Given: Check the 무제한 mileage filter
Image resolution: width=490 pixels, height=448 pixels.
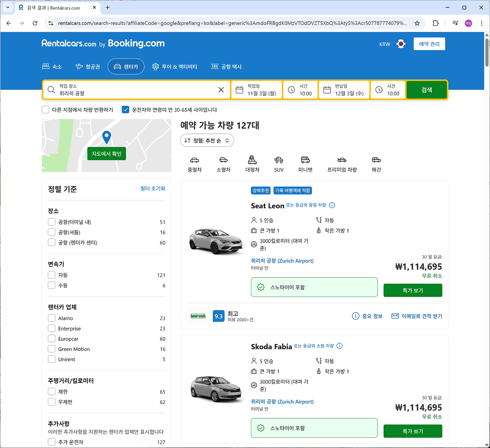Looking at the screenshot, I should 52,402.
